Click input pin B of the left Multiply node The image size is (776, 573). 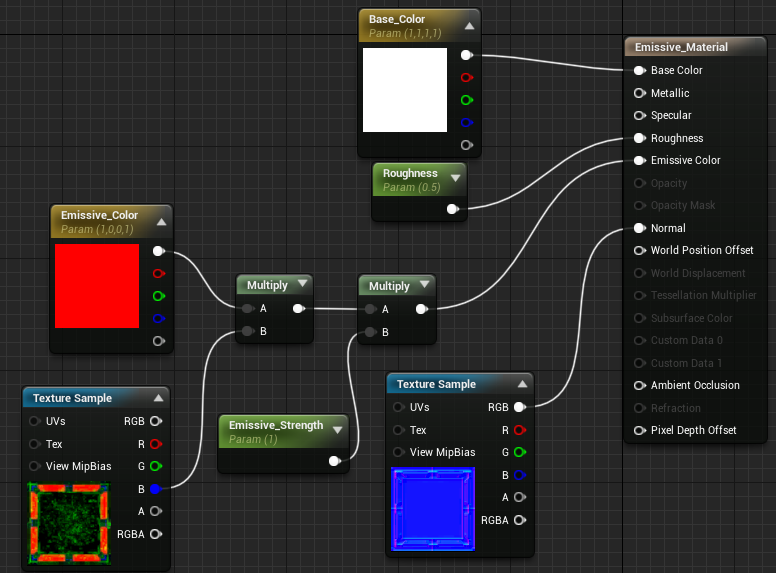coord(248,331)
